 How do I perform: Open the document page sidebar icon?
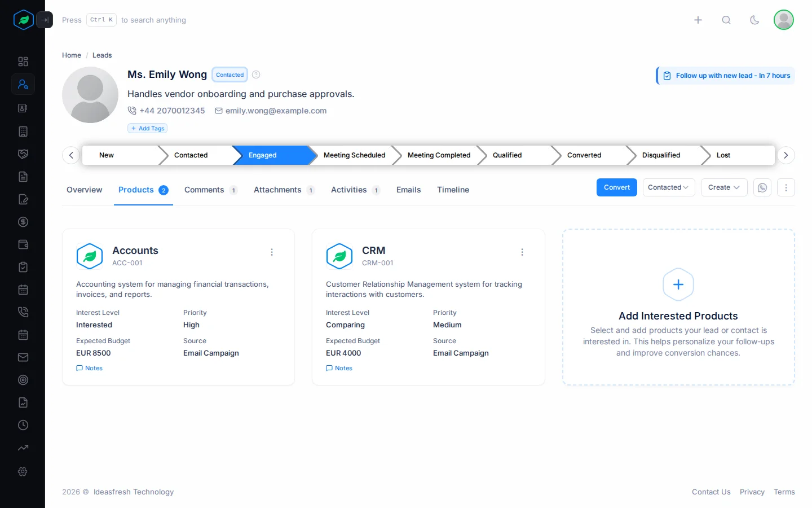click(x=23, y=177)
